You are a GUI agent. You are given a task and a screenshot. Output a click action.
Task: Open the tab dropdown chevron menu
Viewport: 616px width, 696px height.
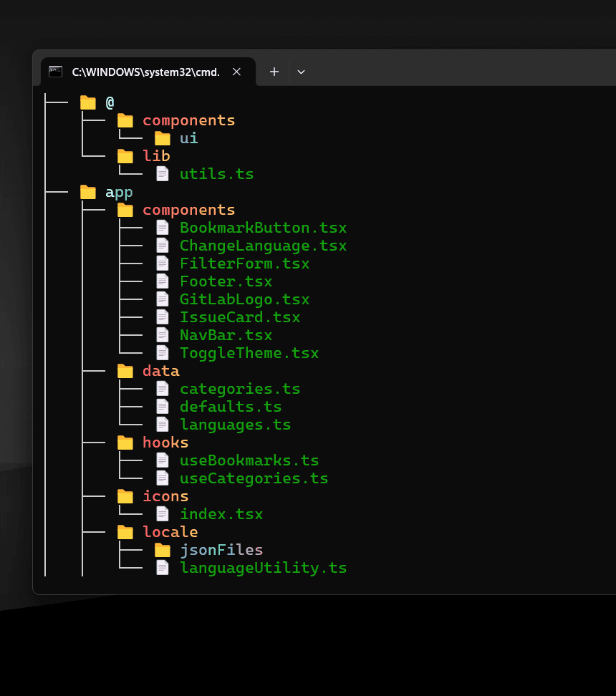(x=301, y=72)
